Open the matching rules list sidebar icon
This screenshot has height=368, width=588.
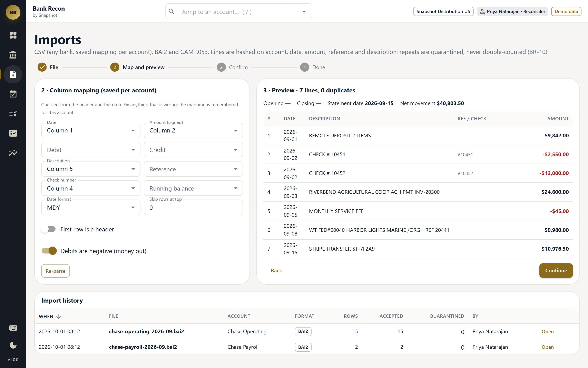coord(13,114)
